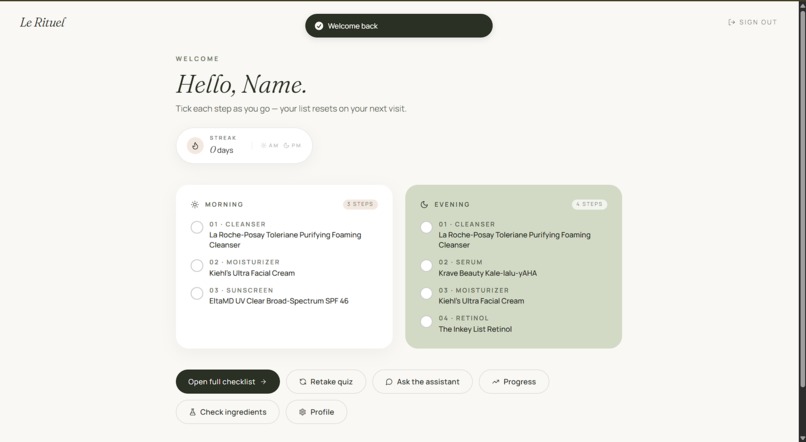Open full checklist
806x442 pixels.
pyautogui.click(x=228, y=382)
